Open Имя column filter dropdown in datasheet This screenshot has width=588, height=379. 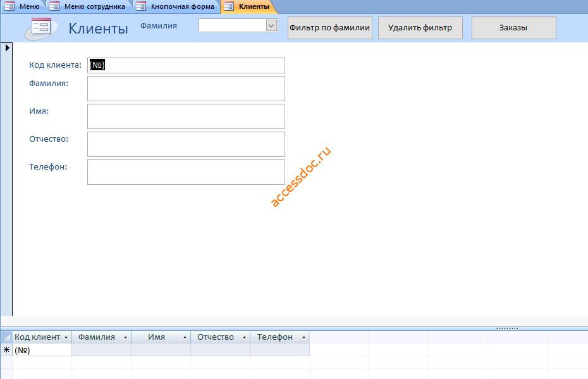pyautogui.click(x=185, y=337)
